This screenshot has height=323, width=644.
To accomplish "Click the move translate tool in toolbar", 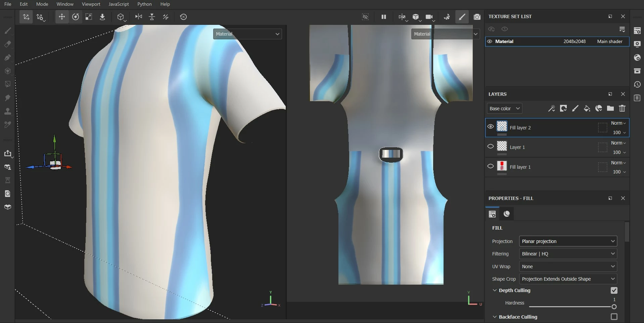I will click(x=62, y=17).
